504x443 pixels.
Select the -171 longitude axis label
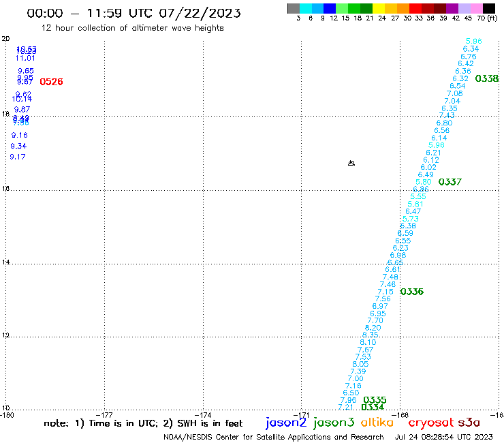(x=301, y=415)
